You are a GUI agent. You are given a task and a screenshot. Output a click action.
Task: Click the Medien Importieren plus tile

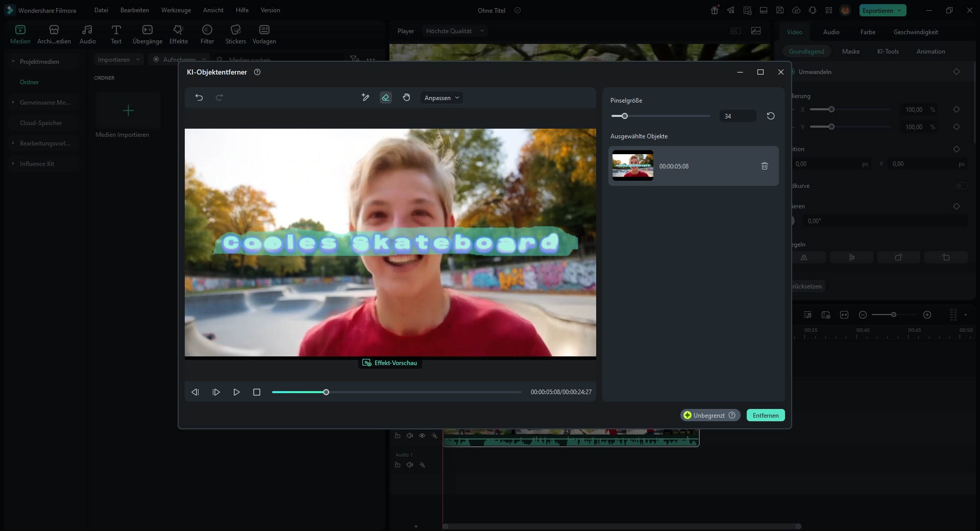(128, 111)
